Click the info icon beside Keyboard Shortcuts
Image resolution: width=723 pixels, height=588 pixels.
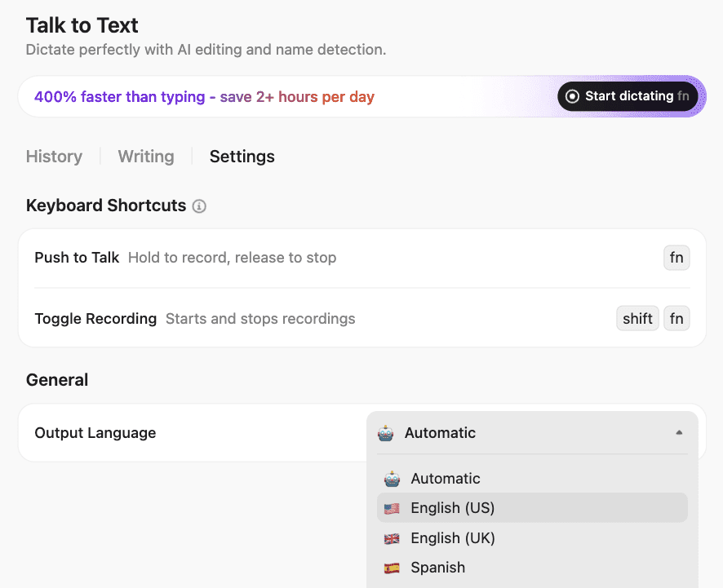coord(199,206)
